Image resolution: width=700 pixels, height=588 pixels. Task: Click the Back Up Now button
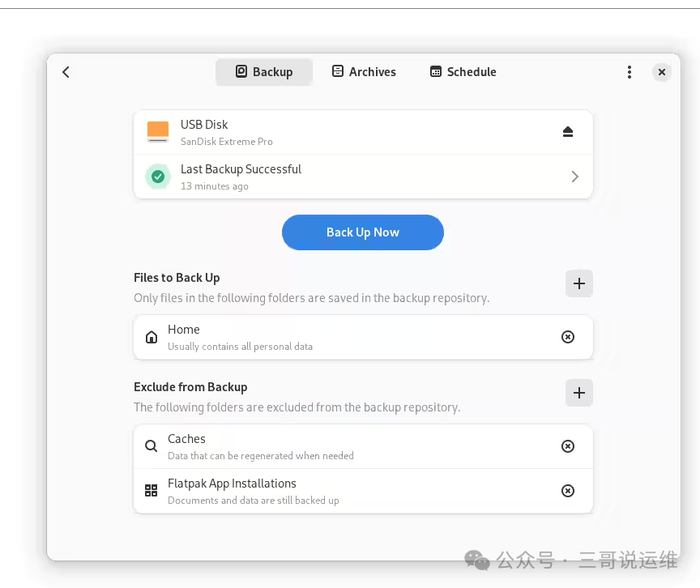(363, 232)
